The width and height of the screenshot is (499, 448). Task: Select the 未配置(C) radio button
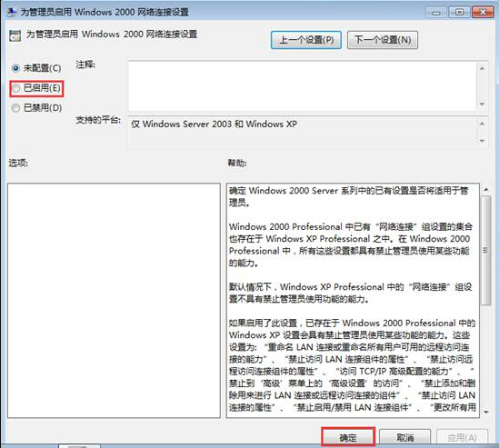tap(36, 68)
